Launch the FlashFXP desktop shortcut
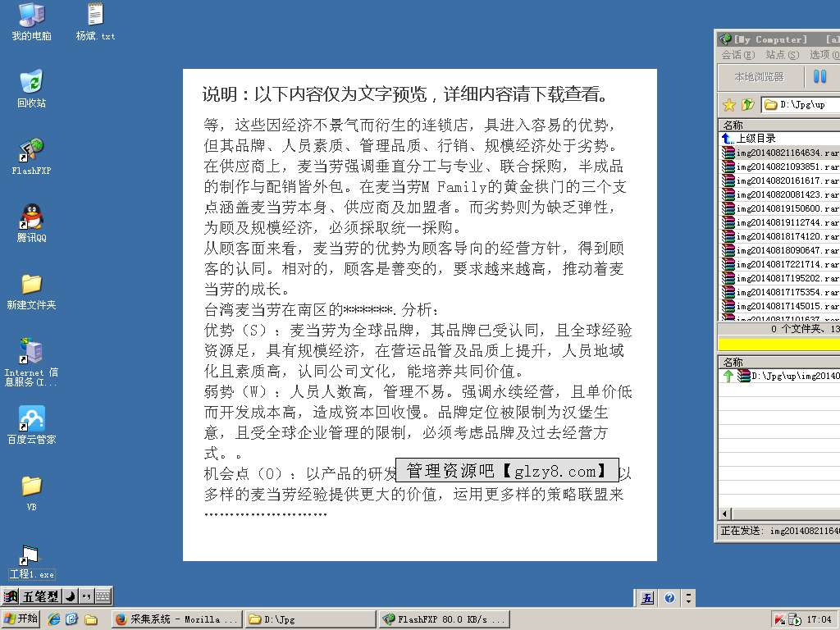The width and height of the screenshot is (840, 630). coord(32,156)
